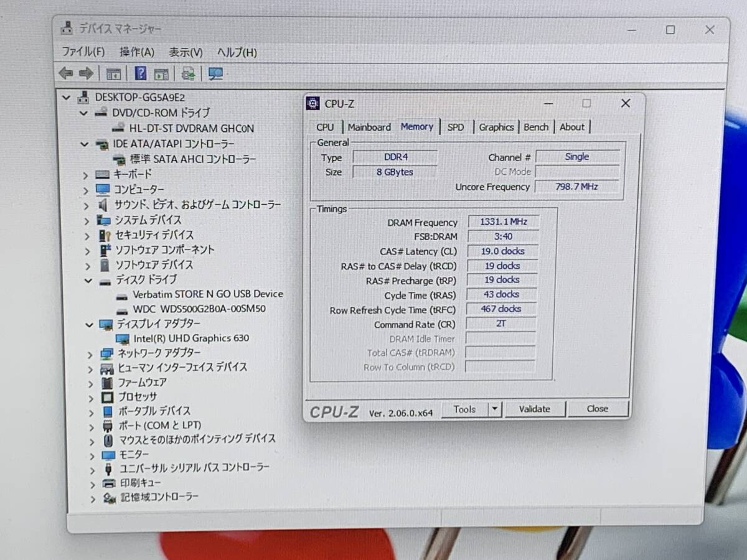The width and height of the screenshot is (747, 560).
Task: Expand the ネットワーク アダプター category
Action: 91,354
